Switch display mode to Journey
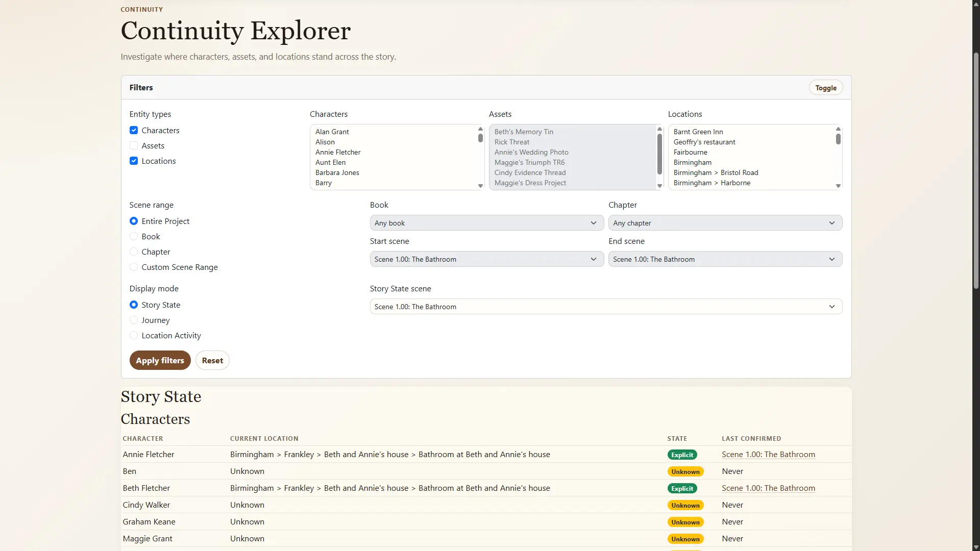The image size is (980, 551). pos(134,320)
